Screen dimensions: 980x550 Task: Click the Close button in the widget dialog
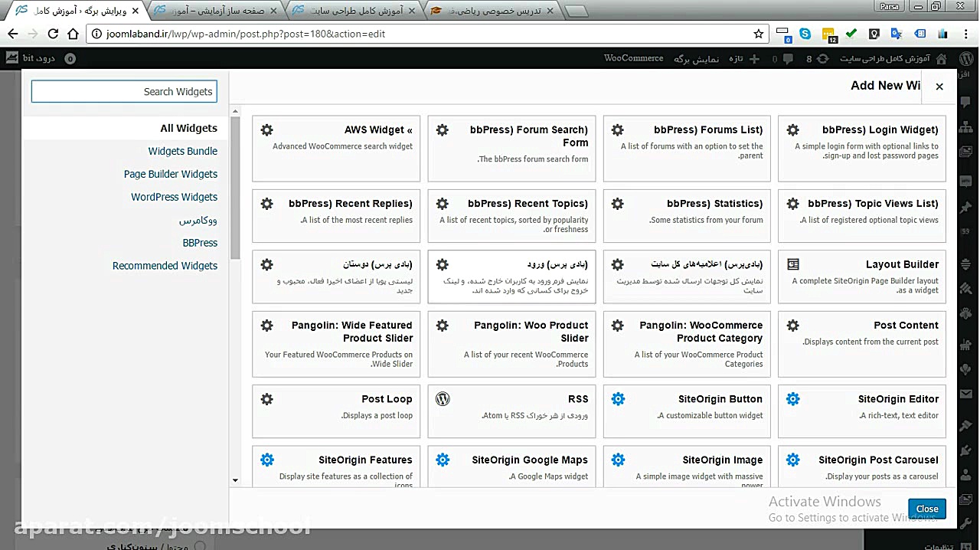pyautogui.click(x=927, y=509)
